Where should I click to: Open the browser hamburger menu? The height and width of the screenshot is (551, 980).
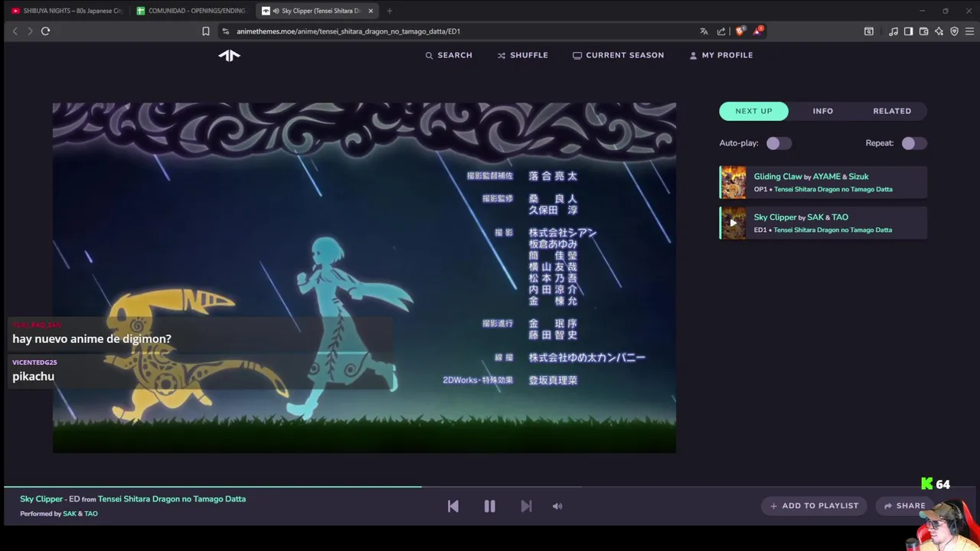(969, 31)
